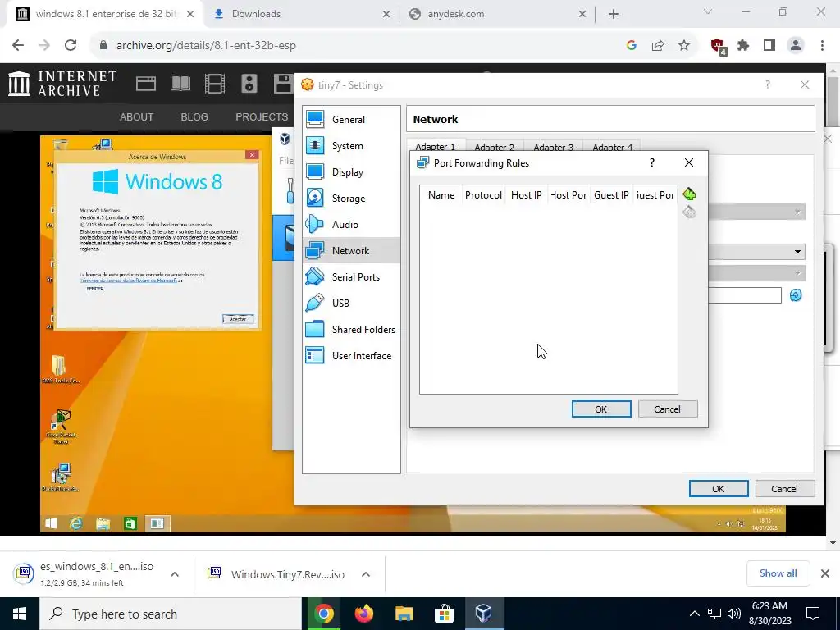Click the Internet Archive logo
The width and height of the screenshot is (840, 630).
click(62, 84)
